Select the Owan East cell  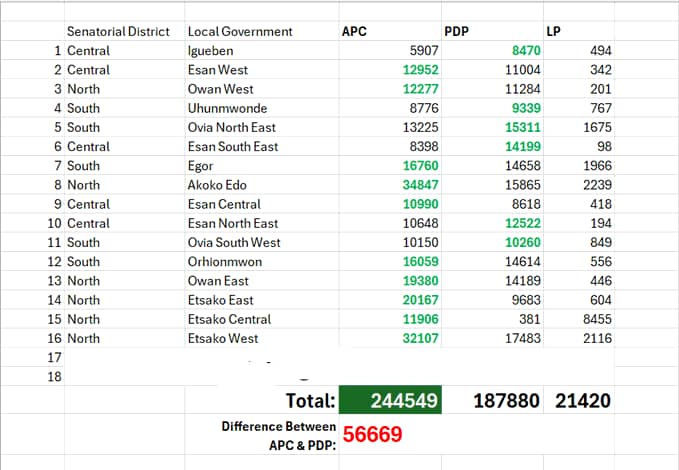coord(262,280)
